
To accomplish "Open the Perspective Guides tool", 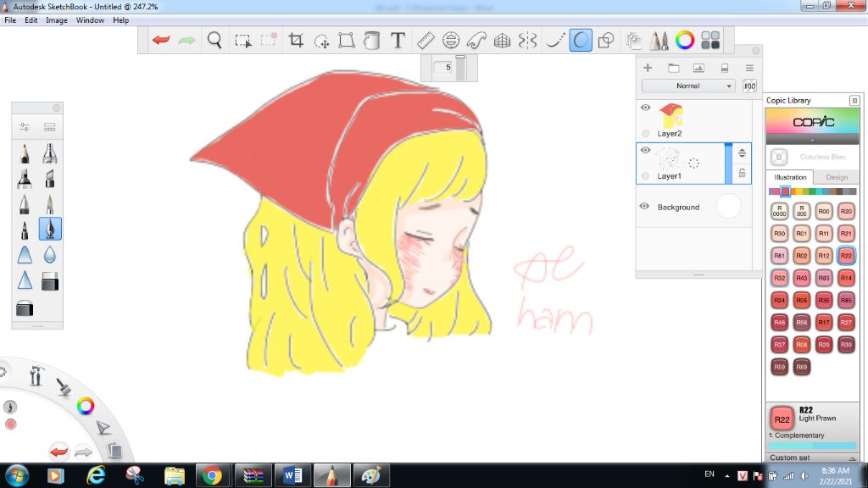I will point(502,40).
